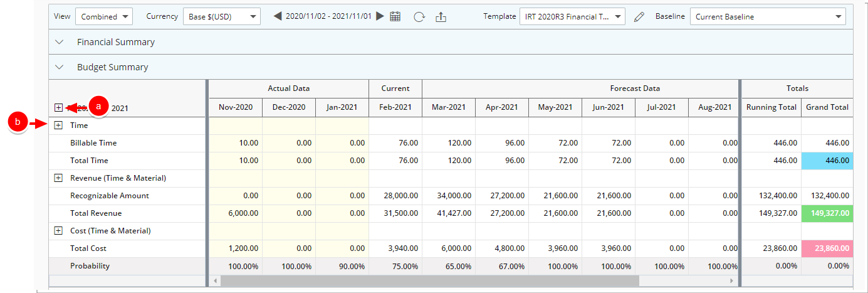Viewport: 868px width, 293px height.
Task: Go to the next date range arrow
Action: point(380,16)
